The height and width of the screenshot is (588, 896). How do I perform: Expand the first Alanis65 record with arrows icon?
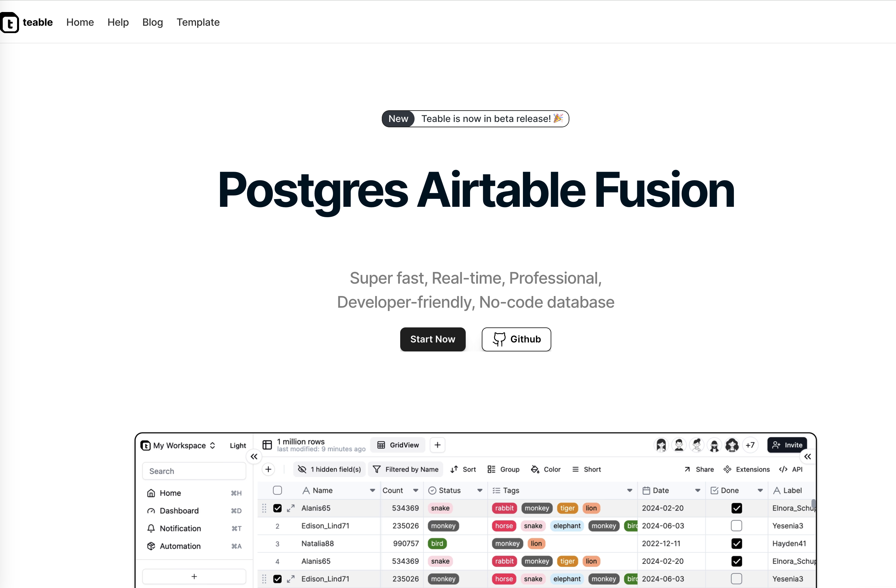coord(291,508)
